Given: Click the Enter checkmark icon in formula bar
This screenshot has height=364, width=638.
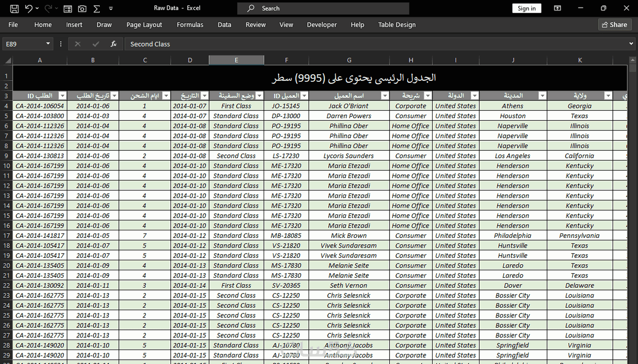Looking at the screenshot, I should (x=96, y=44).
